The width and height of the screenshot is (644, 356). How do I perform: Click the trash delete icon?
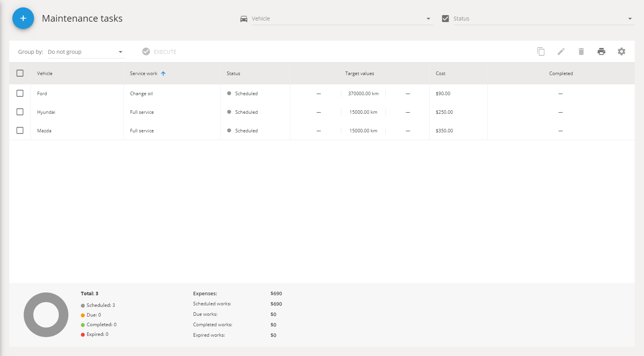(x=581, y=51)
